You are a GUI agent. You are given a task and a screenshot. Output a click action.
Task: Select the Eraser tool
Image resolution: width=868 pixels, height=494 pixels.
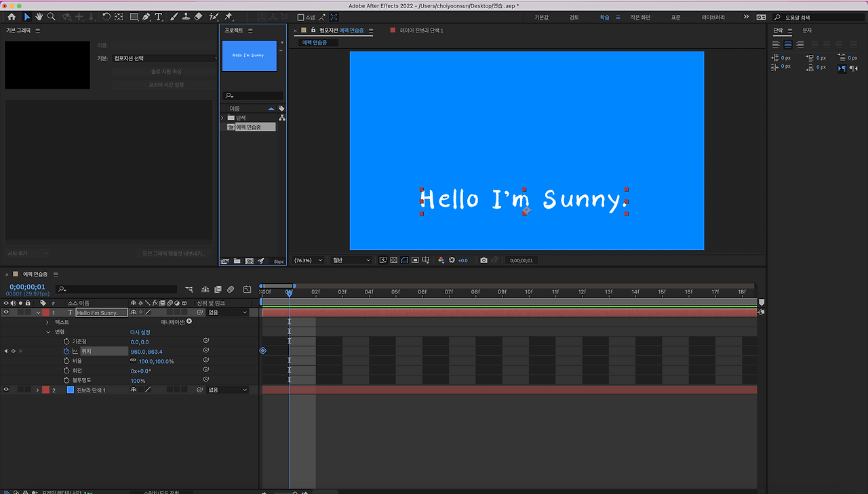[198, 17]
